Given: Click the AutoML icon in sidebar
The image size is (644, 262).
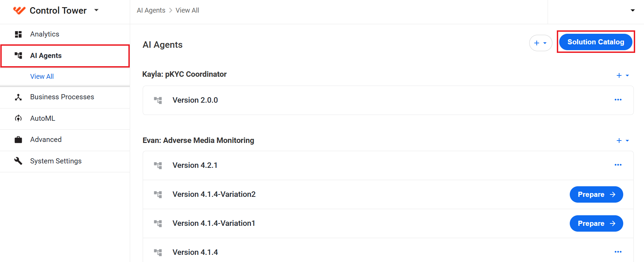Looking at the screenshot, I should 18,118.
